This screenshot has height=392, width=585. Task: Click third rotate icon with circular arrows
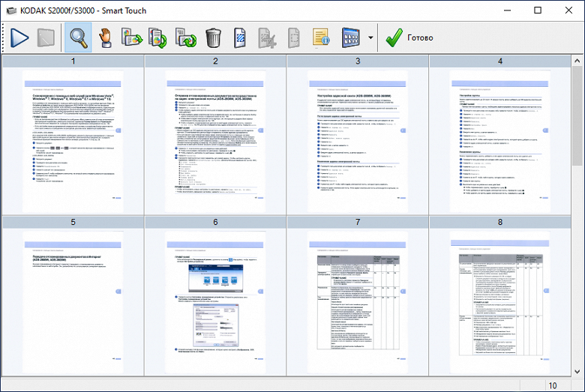(186, 37)
